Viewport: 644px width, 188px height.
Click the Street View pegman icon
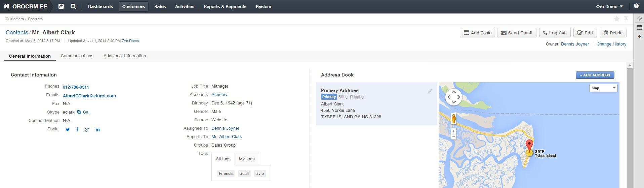pyautogui.click(x=453, y=119)
